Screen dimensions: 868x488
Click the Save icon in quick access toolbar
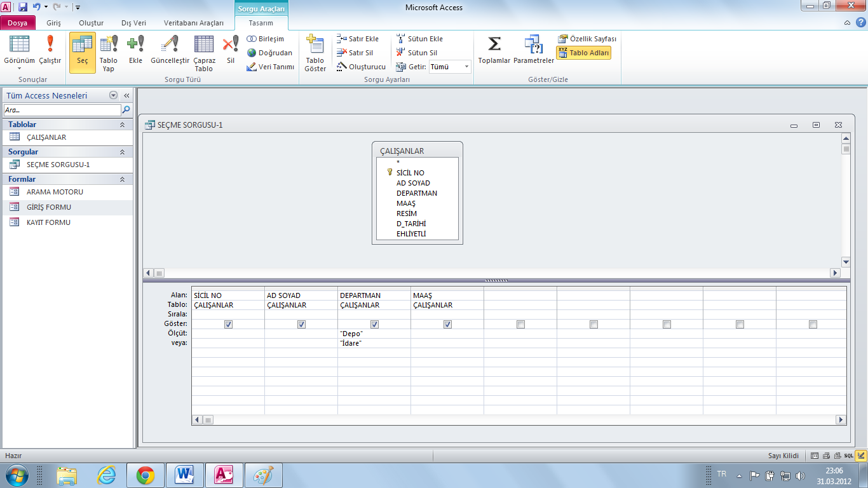pyautogui.click(x=23, y=8)
